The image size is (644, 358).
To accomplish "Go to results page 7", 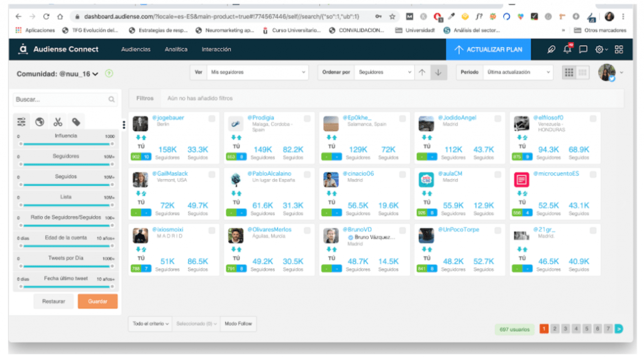I will 608,328.
